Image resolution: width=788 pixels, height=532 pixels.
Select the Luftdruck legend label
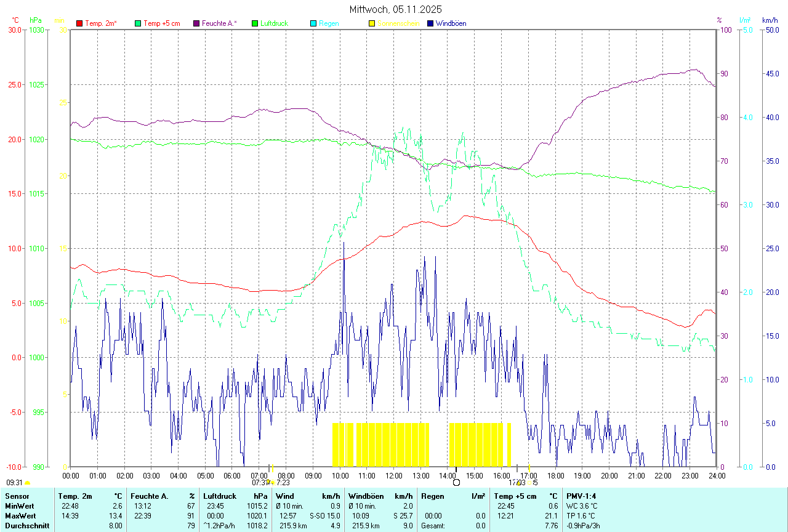[274, 23]
